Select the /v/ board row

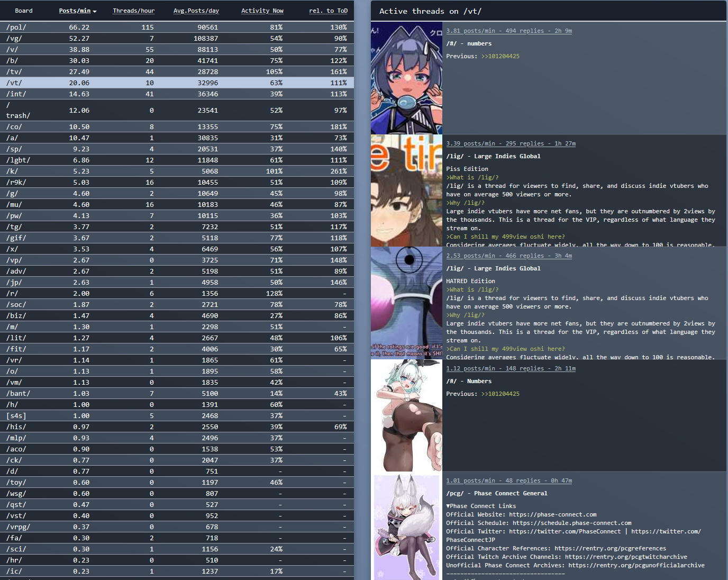(177, 49)
